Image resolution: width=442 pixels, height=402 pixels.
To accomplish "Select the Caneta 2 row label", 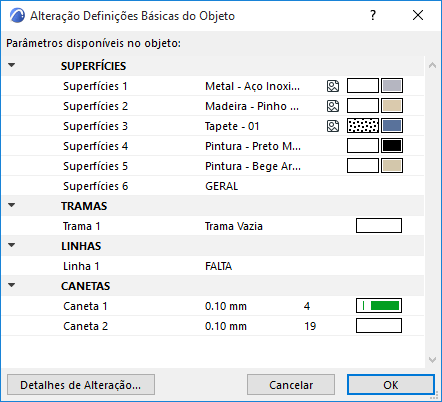I will click(85, 326).
